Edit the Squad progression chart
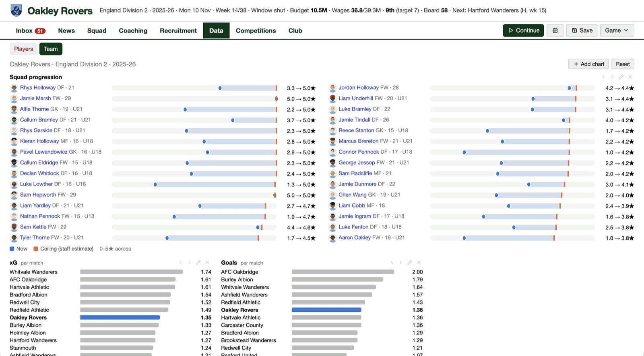Screen dimensions: 644x356 tap(621, 77)
